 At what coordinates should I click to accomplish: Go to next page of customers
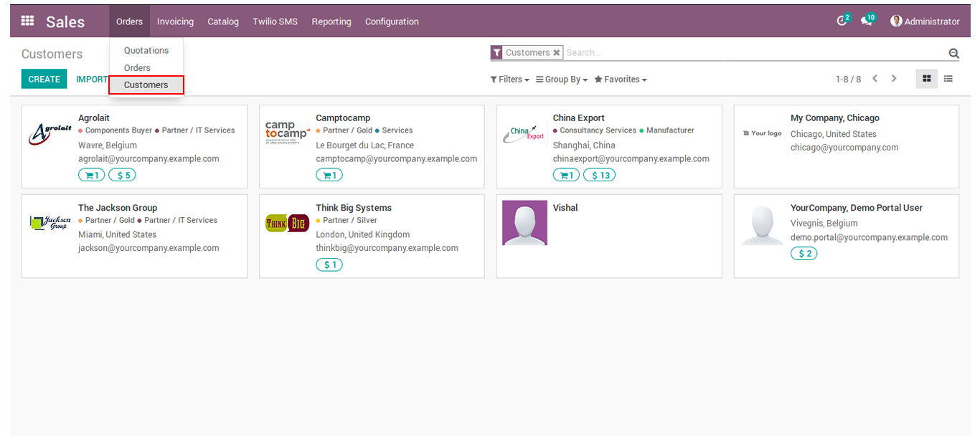point(894,79)
